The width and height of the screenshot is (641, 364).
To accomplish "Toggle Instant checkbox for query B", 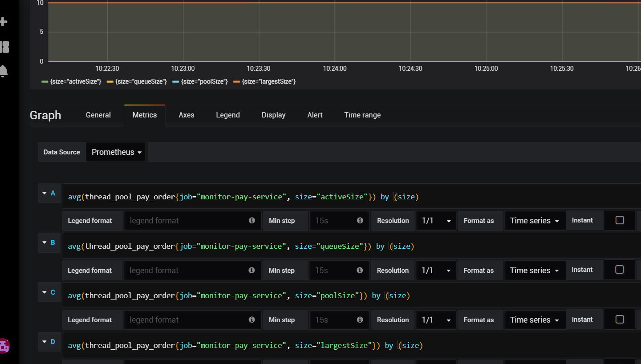I will 619,270.
